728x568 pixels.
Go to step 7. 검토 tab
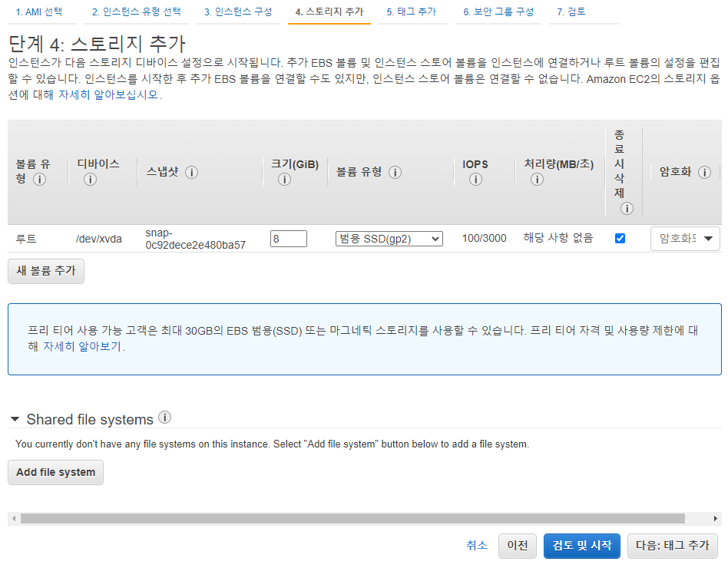pos(571,12)
